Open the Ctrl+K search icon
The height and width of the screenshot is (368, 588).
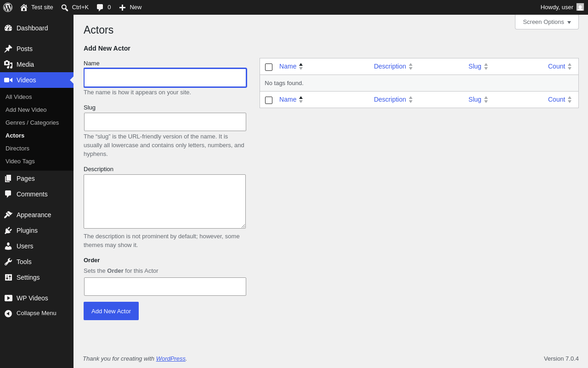[x=65, y=7]
